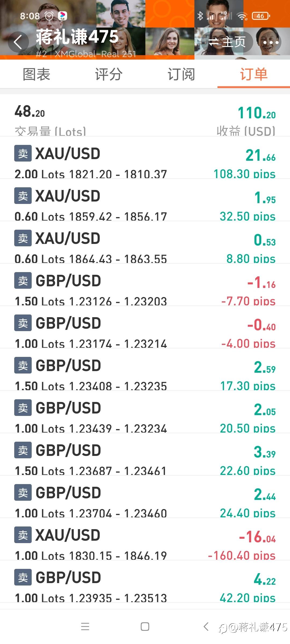Tap the trader name 蒋礼谦475 in header
Screen dimensions: 290x644
[x=77, y=37]
